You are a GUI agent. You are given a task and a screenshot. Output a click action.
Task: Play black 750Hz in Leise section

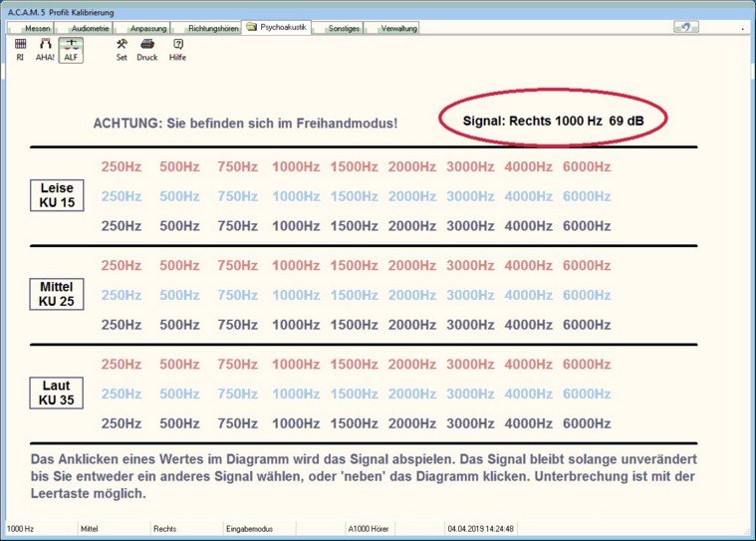pyautogui.click(x=237, y=226)
